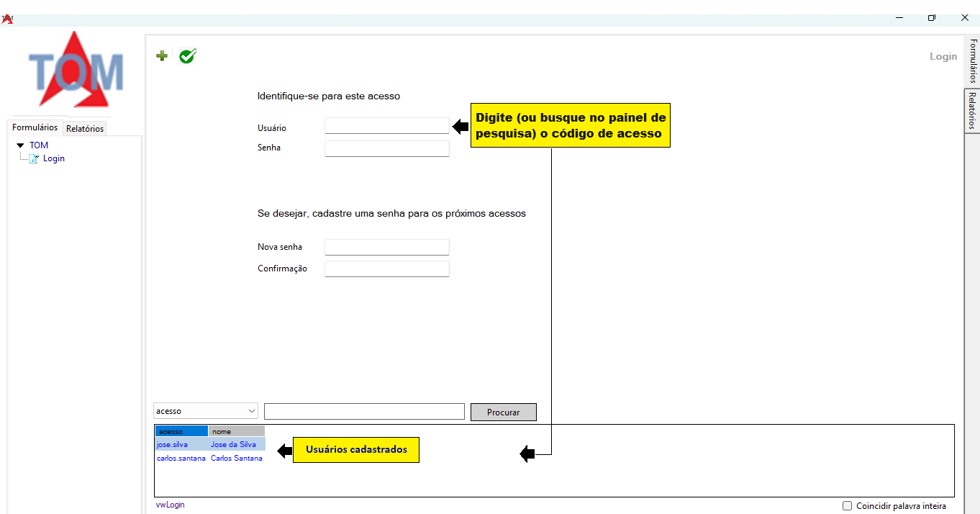
Task: Select the carlos.santana user row
Action: (x=181, y=459)
